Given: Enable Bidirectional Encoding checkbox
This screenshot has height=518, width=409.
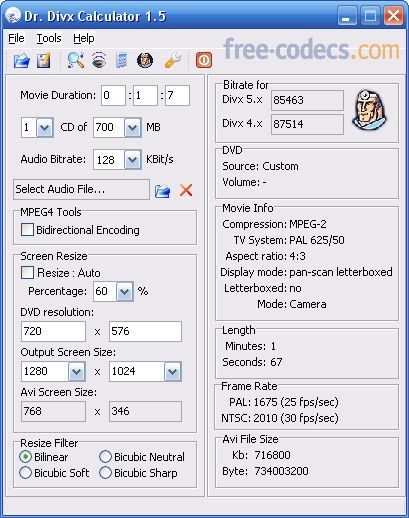Looking at the screenshot, I should pos(27,230).
